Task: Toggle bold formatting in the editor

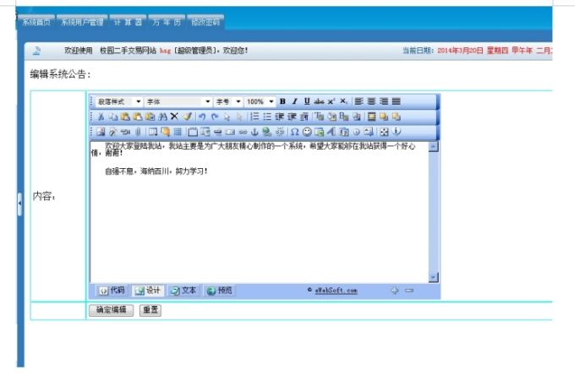Action: (x=282, y=101)
